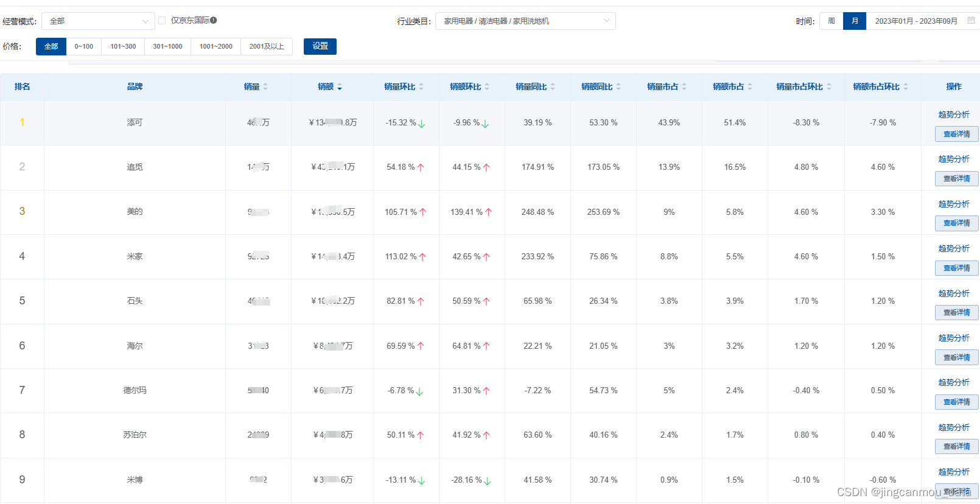Click the info icon beside 仅京东国际
Viewport: 980px width, 504px height.
pos(214,20)
